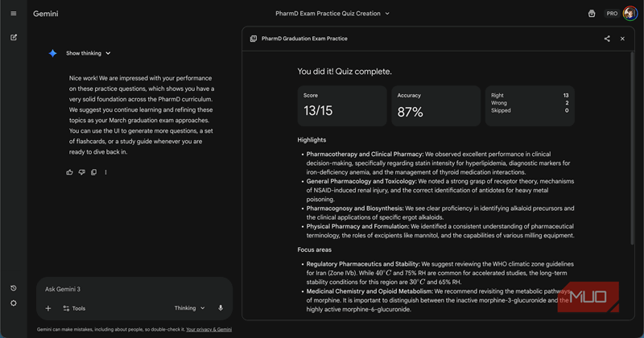Expand the Show thinking section
The image size is (644, 338).
(x=88, y=53)
